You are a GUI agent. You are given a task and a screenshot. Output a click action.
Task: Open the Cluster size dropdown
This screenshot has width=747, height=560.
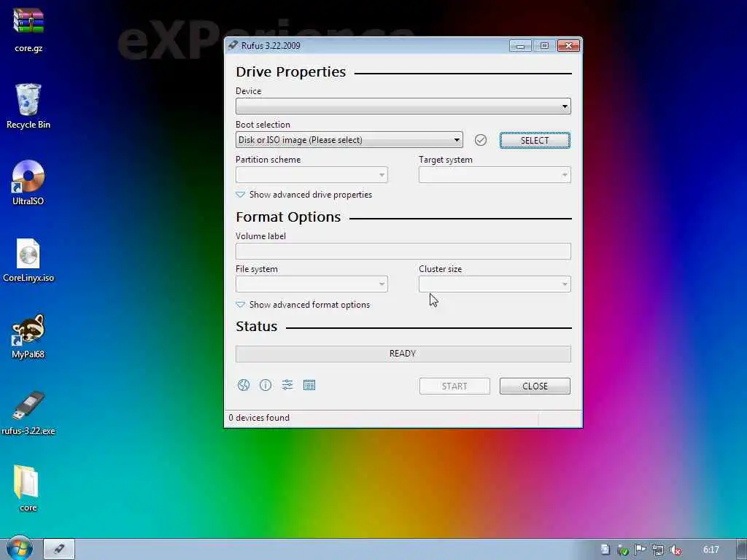495,284
